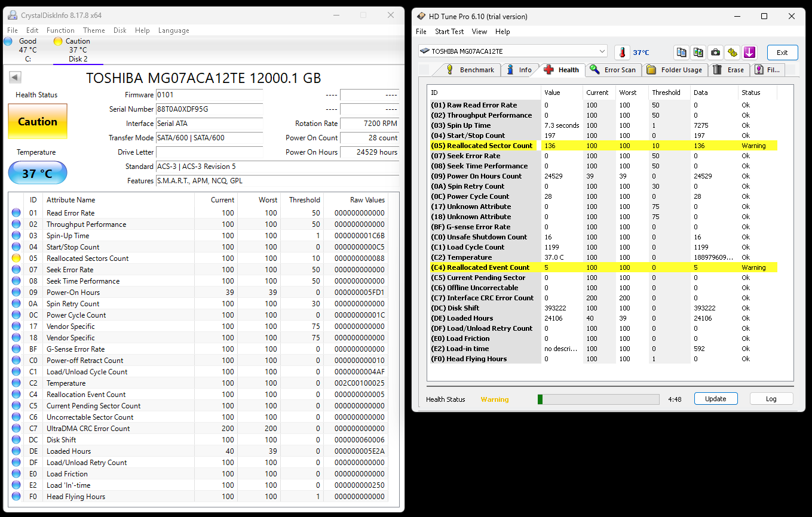The height and width of the screenshot is (517, 812).
Task: Open the HD Tune drive selection dropdown
Action: pyautogui.click(x=513, y=52)
